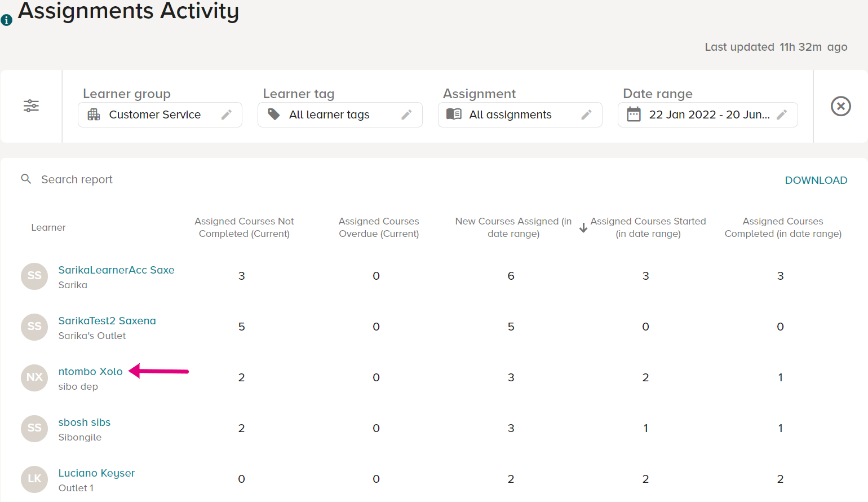
Task: Click the tag icon in Learner tag
Action: [274, 115]
